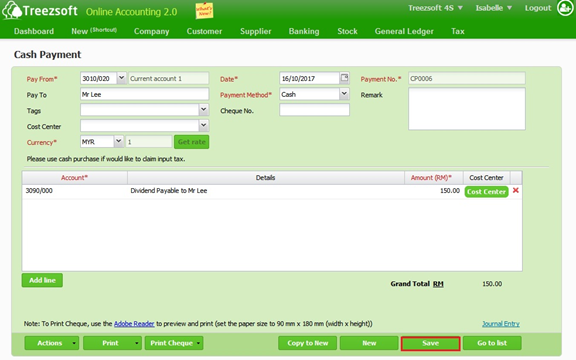Open the New (Shortcut) menu
Screen dimensions: 576x360
[x=94, y=31]
